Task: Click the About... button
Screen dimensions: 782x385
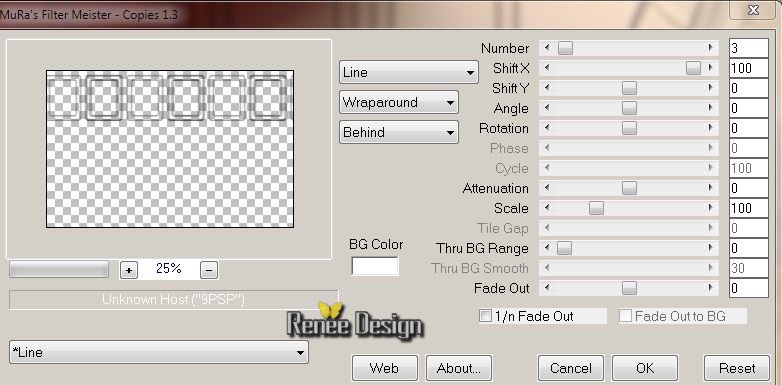Action: 459,368
